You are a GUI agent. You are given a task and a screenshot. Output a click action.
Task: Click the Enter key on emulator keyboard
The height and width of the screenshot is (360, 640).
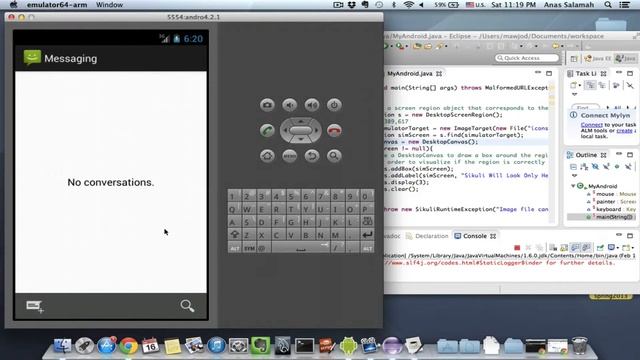coord(367,235)
